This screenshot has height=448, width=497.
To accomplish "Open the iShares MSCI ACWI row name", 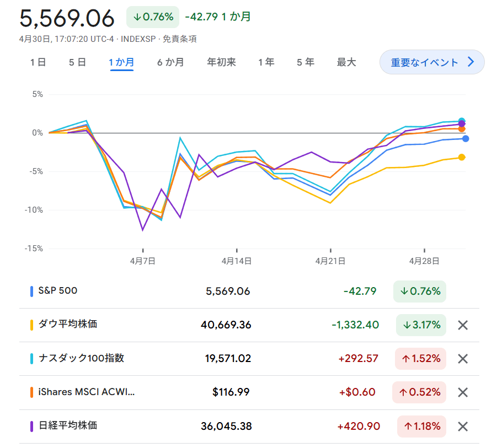I will coord(86,392).
